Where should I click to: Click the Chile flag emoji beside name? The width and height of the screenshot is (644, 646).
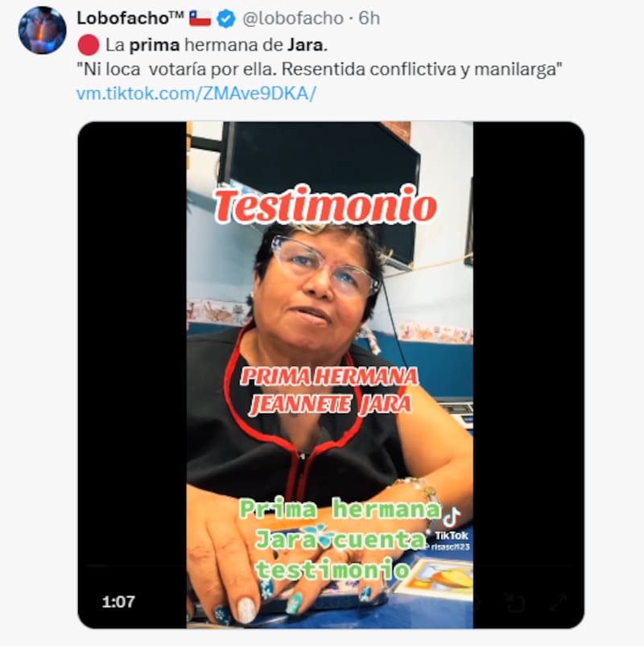(200, 19)
